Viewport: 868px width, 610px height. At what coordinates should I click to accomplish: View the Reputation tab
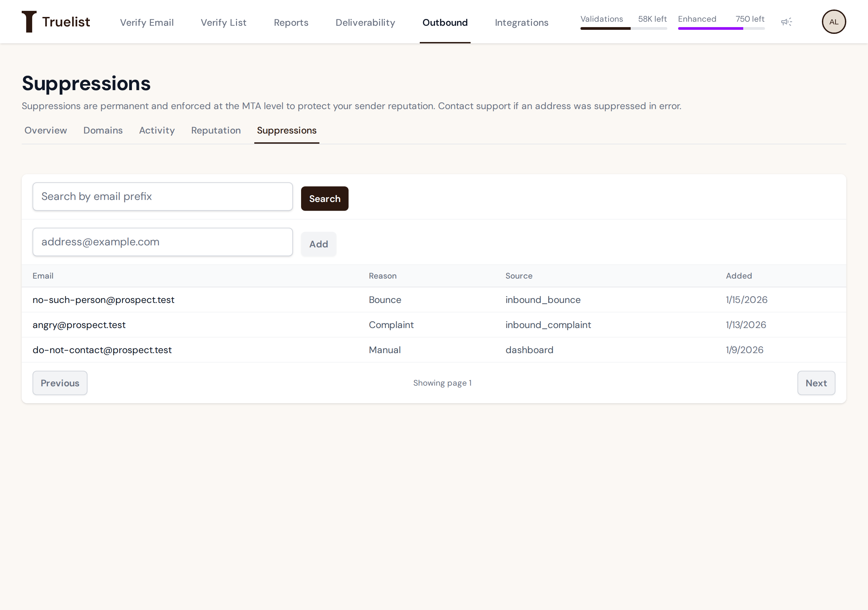(x=216, y=130)
